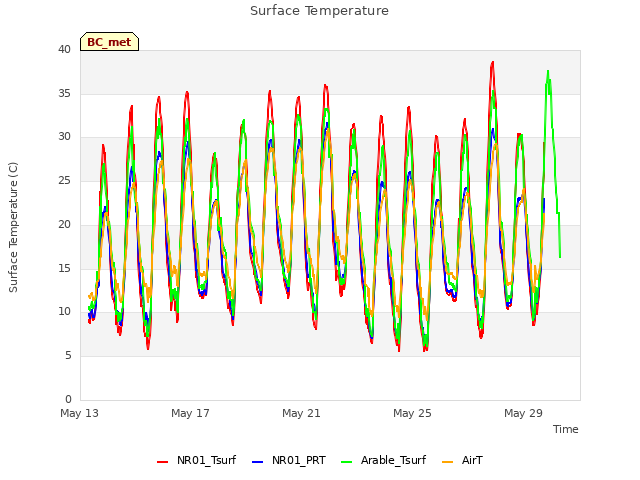Click the 5 y-axis tick label
Viewport: 640px width, 480px height.
pos(68,356)
